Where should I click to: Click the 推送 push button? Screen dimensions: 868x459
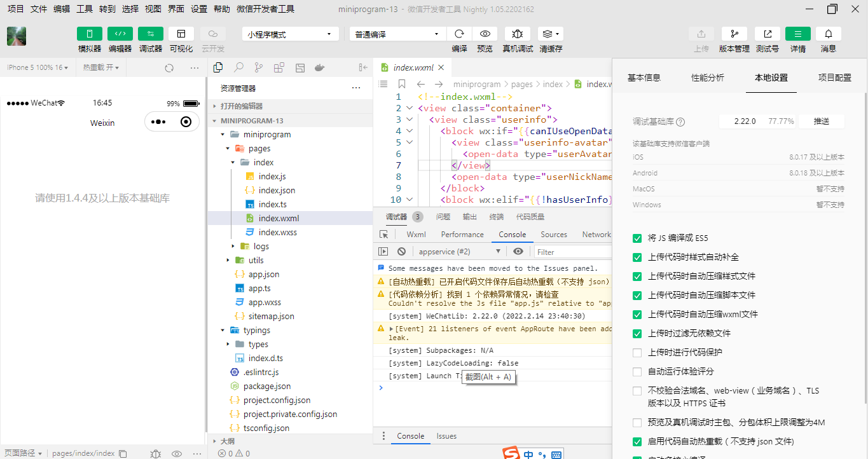pyautogui.click(x=822, y=121)
